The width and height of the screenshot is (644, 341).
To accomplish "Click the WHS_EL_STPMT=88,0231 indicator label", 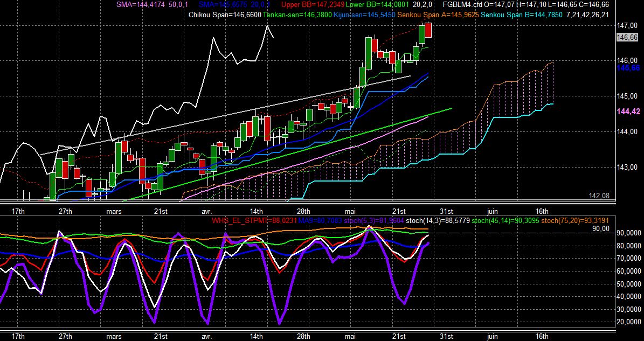I will tap(255, 221).
